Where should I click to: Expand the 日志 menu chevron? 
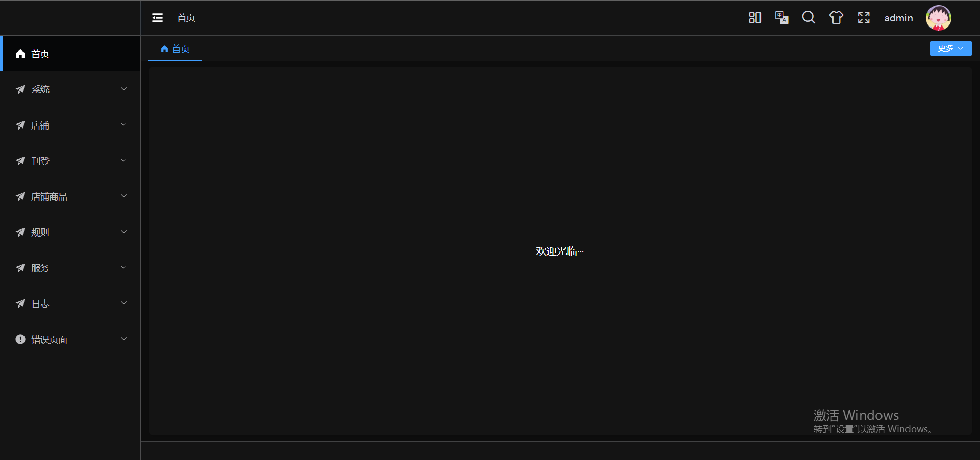click(x=124, y=303)
